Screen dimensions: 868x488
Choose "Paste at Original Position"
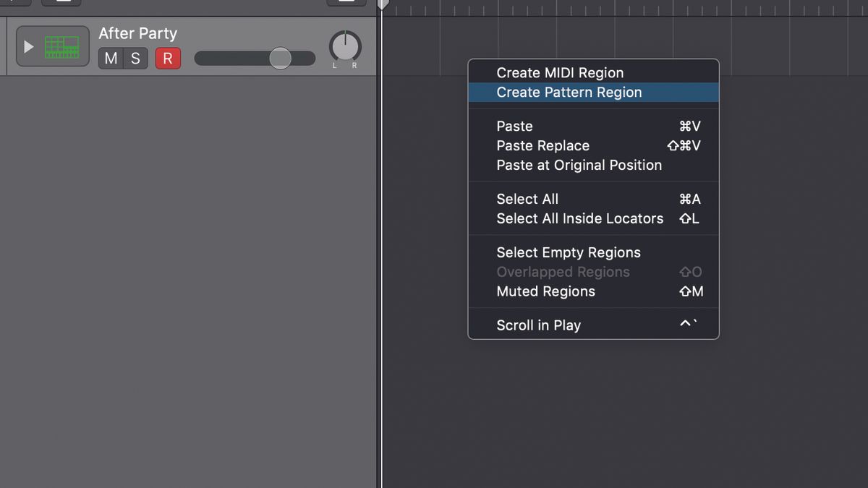(x=579, y=165)
